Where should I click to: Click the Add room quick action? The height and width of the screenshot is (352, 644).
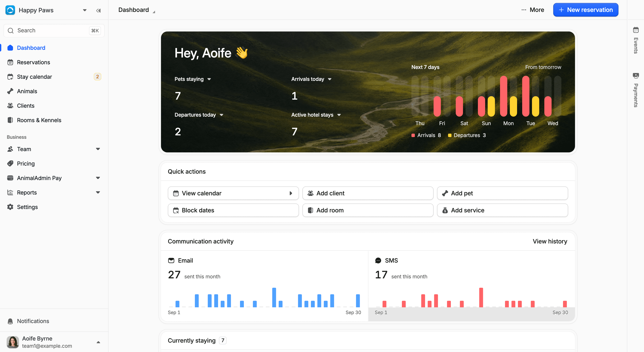click(368, 210)
